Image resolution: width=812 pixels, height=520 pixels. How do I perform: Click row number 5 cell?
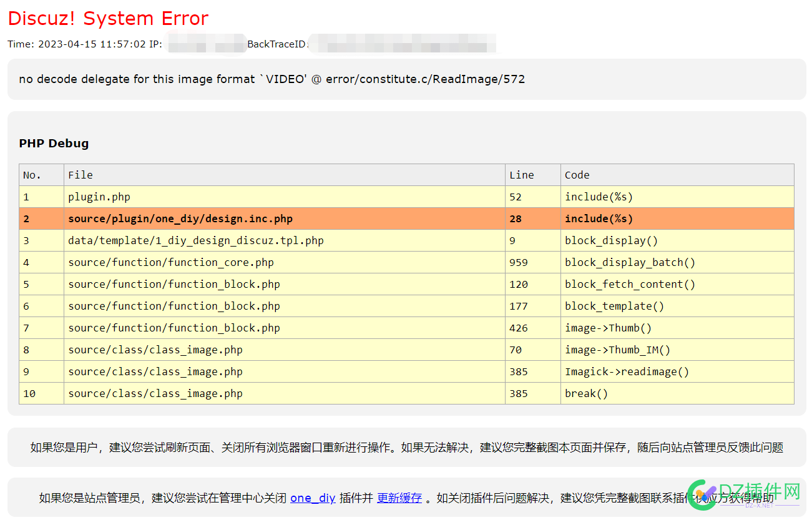point(41,284)
